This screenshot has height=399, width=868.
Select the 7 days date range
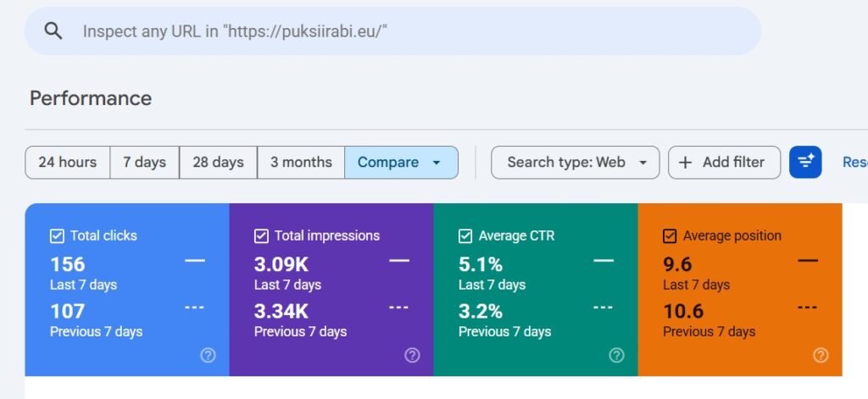point(144,162)
